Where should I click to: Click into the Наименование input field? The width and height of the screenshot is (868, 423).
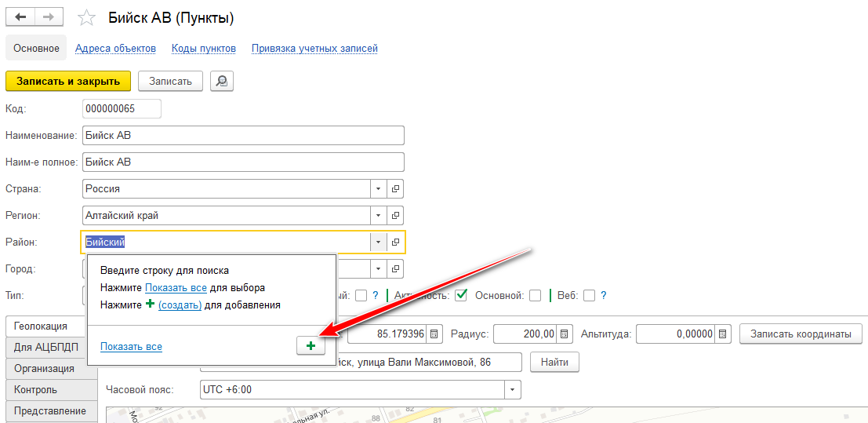click(243, 136)
